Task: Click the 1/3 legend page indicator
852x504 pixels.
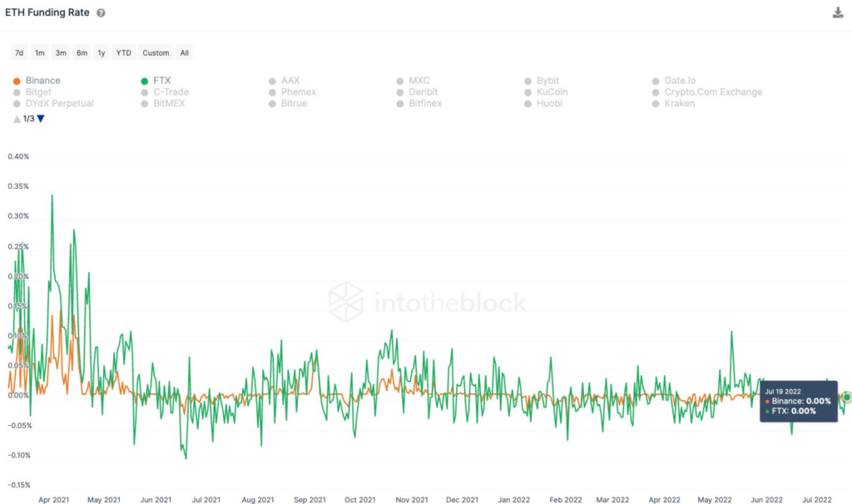Action: (x=29, y=118)
